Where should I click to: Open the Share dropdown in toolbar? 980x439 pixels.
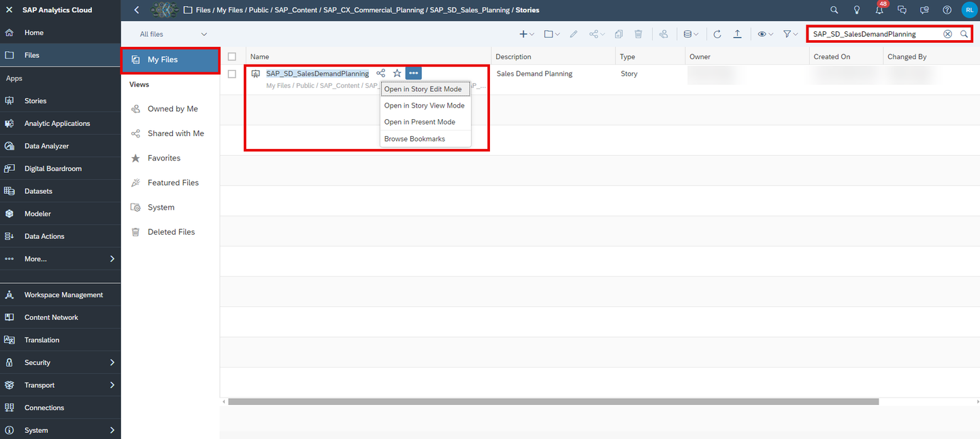tap(597, 34)
